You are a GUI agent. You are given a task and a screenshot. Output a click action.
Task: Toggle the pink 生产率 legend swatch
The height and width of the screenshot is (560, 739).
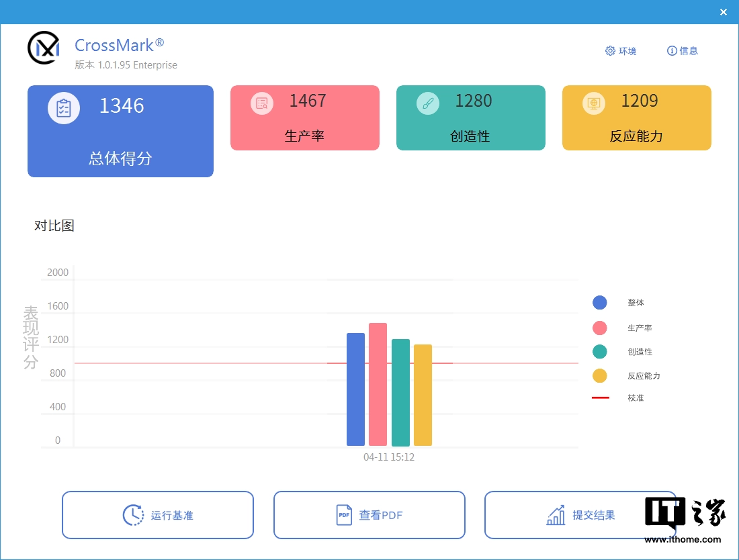pyautogui.click(x=600, y=328)
